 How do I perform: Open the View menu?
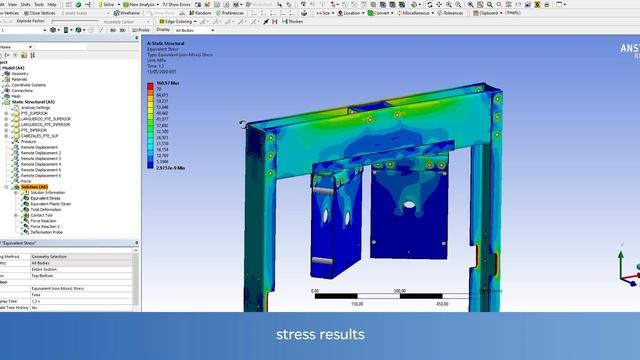[x=13, y=4]
